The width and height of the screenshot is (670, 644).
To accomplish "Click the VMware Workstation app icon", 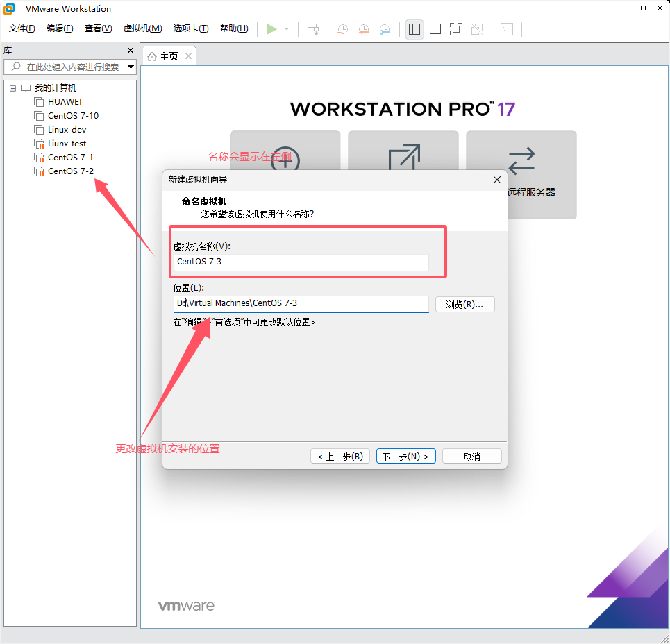I will 9,8.
